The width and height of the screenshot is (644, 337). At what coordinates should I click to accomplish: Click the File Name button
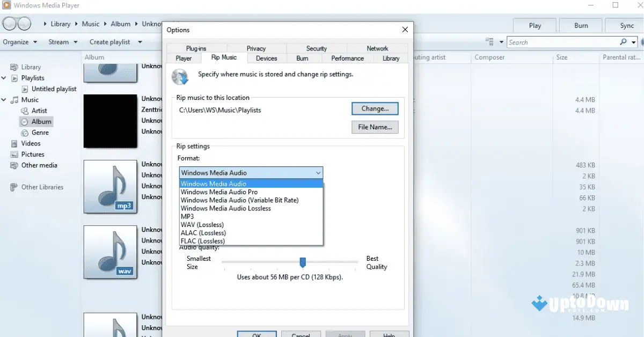375,127
